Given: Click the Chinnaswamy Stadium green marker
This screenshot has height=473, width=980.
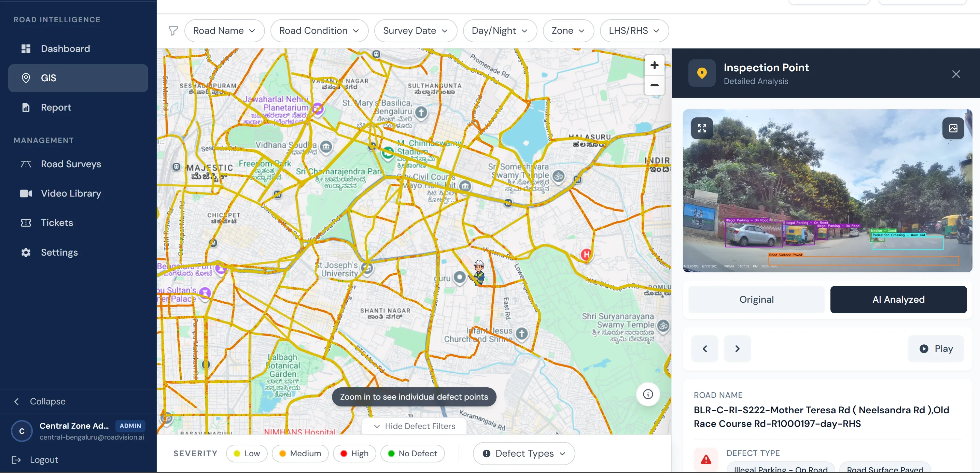Looking at the screenshot, I should pos(388,153).
